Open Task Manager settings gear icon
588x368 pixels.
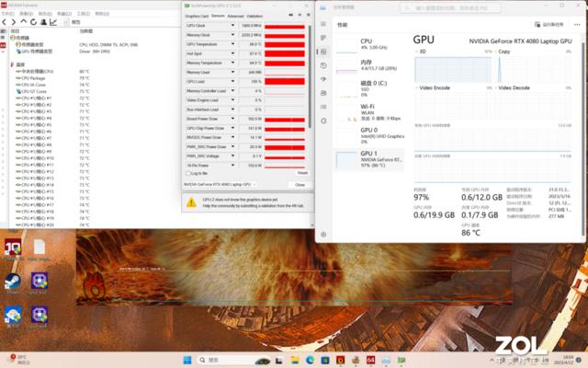[x=323, y=235]
